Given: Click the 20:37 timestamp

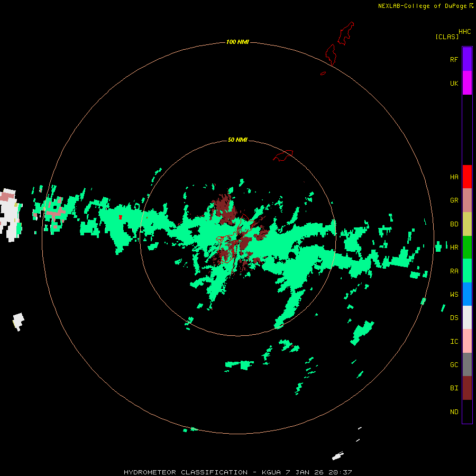Looking at the screenshot, I should tap(340, 472).
